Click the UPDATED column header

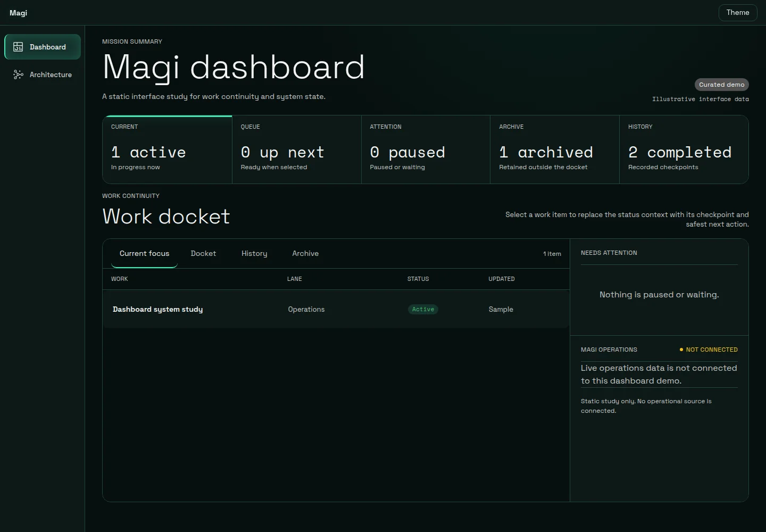[x=502, y=279]
